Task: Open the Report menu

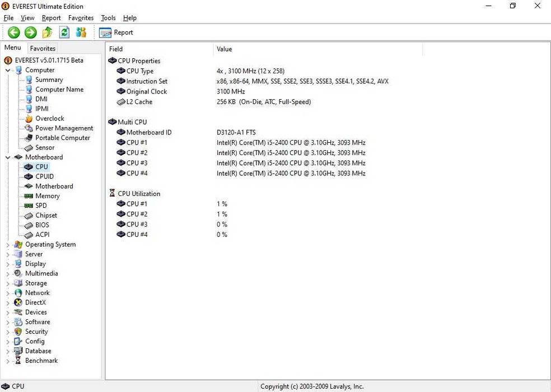Action: pyautogui.click(x=52, y=18)
